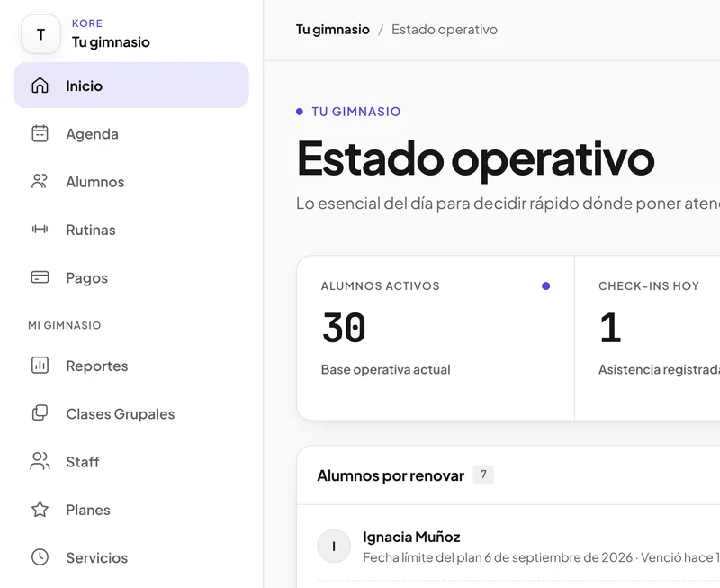This screenshot has height=588, width=720.
Task: Click the MI GIMNASIO section label
Action: click(x=64, y=325)
